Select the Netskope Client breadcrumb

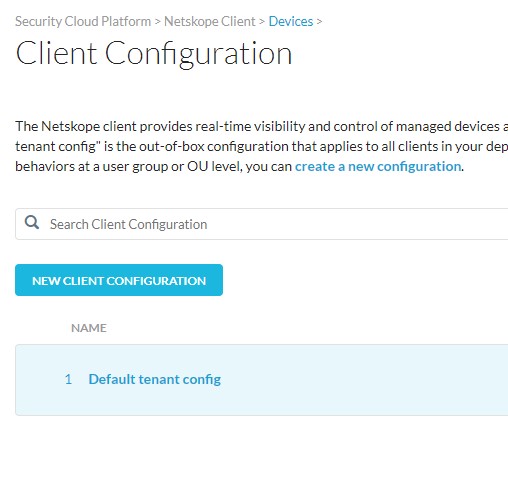(210, 21)
